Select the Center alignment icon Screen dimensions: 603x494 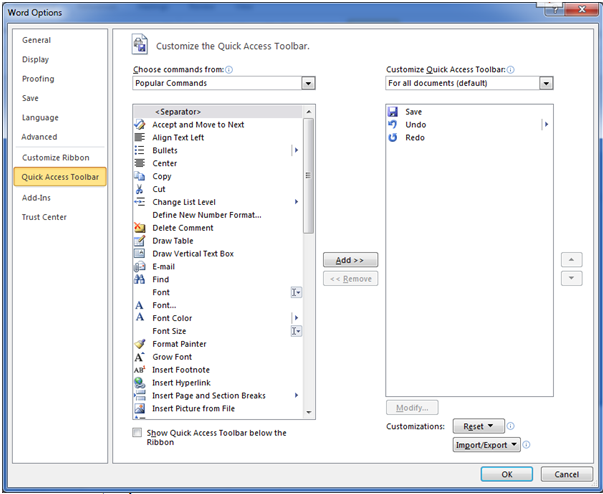click(140, 163)
